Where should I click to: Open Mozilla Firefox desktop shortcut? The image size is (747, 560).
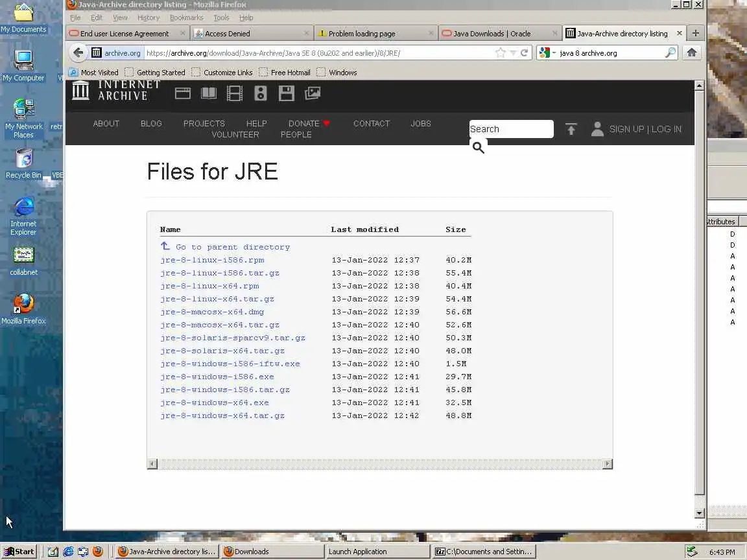[x=23, y=309]
